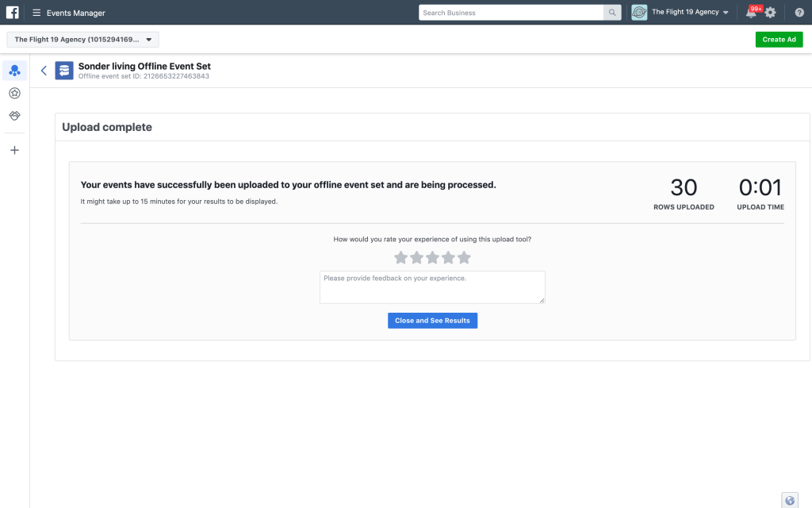This screenshot has width=812, height=508.
Task: Go back using the left chevron arrow
Action: [x=44, y=71]
